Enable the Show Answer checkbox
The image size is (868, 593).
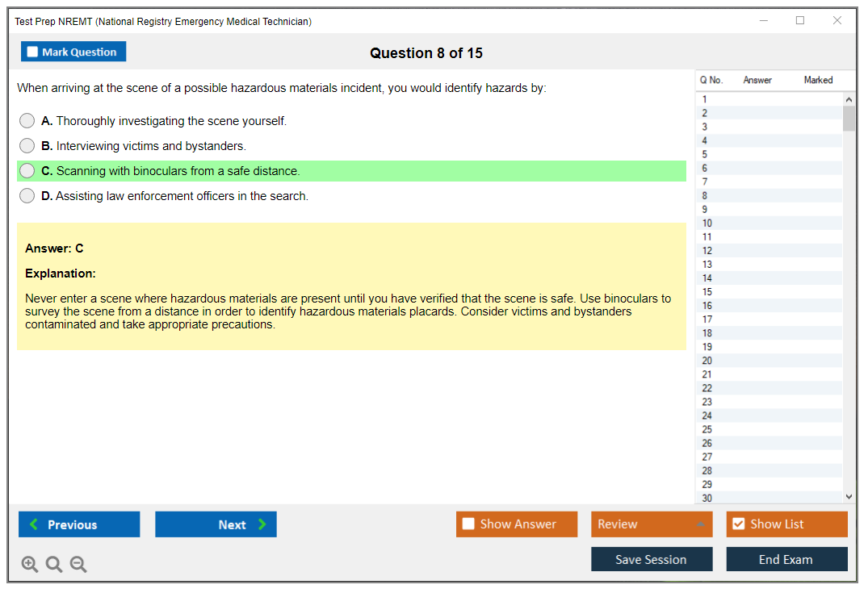(469, 524)
